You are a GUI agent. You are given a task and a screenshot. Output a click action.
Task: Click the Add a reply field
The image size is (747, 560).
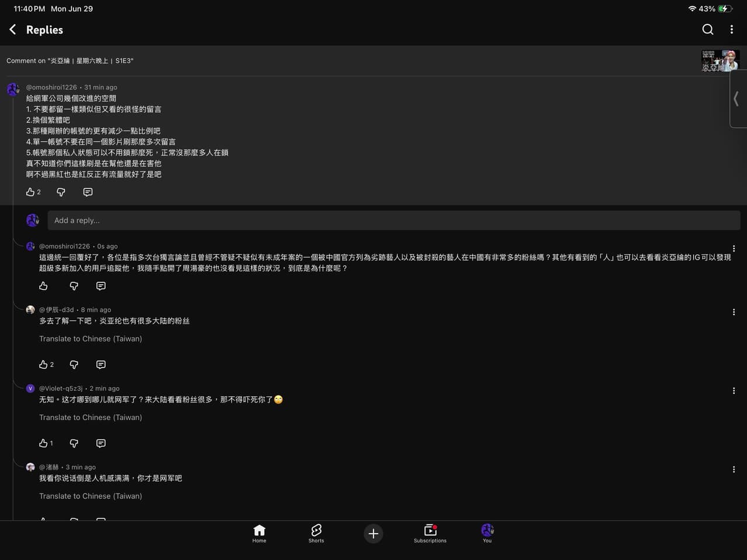pyautogui.click(x=394, y=220)
